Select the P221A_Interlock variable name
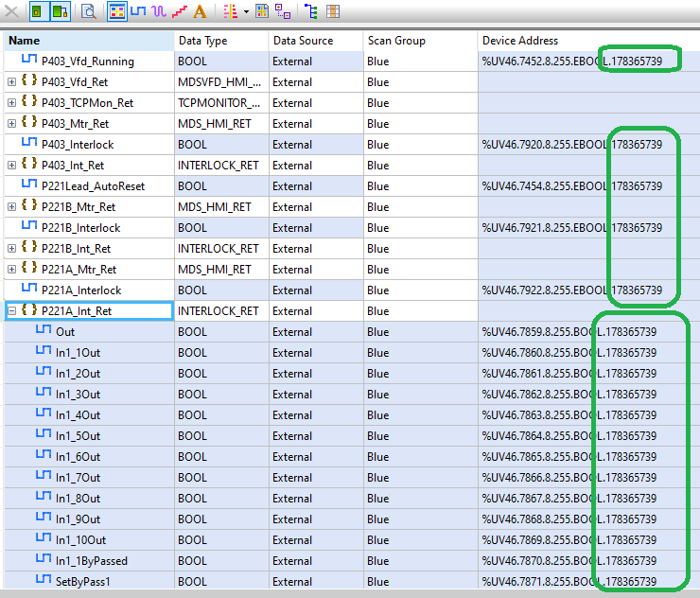Viewport: 700px width, 598px height. click(x=81, y=290)
